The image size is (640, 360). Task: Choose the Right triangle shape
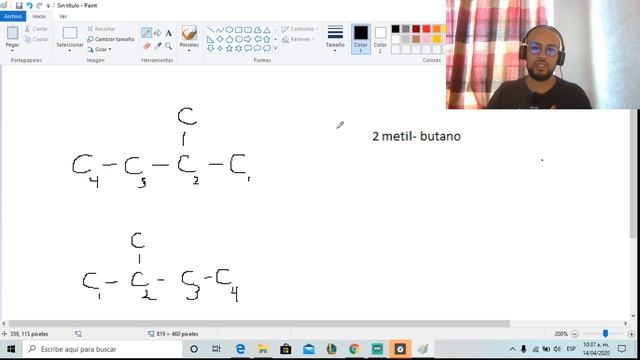[x=211, y=39]
